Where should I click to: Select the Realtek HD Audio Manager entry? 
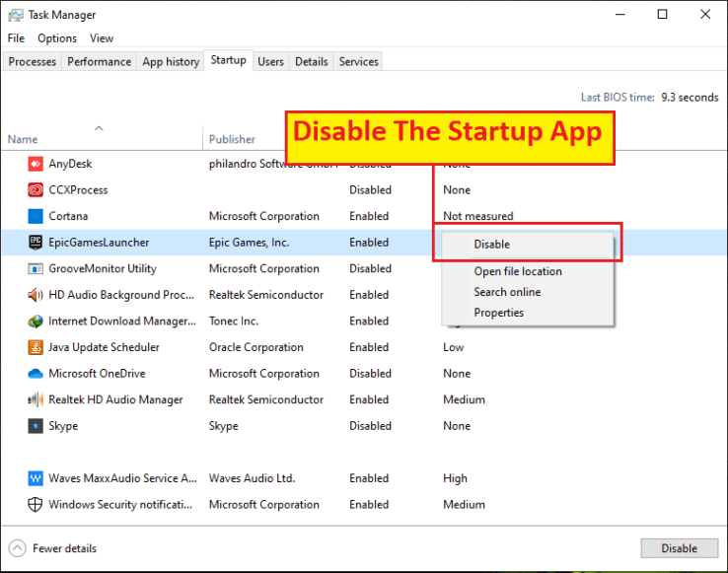pos(115,399)
